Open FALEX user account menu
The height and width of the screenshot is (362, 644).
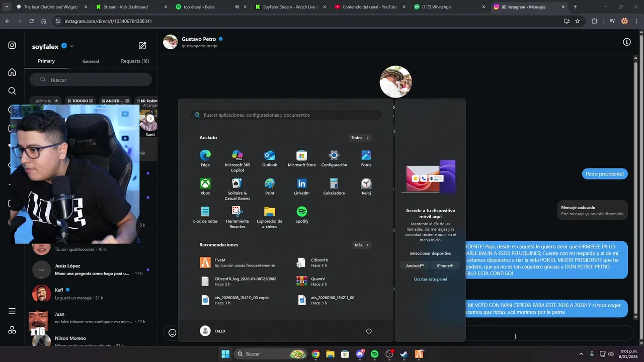click(213, 331)
